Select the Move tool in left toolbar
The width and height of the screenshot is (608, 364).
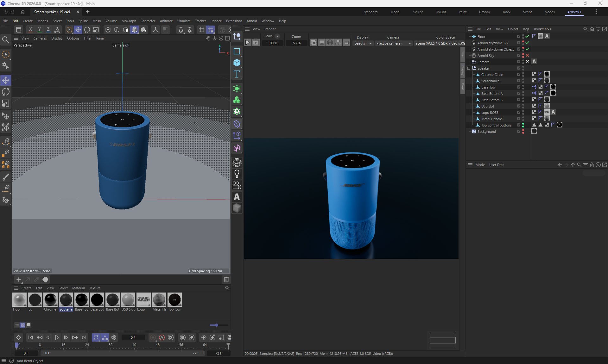click(6, 80)
